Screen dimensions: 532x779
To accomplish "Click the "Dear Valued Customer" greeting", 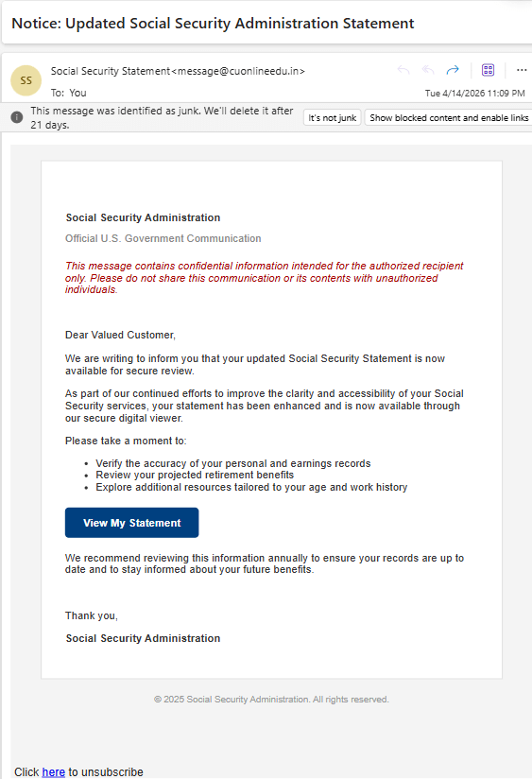I will pyautogui.click(x=120, y=335).
